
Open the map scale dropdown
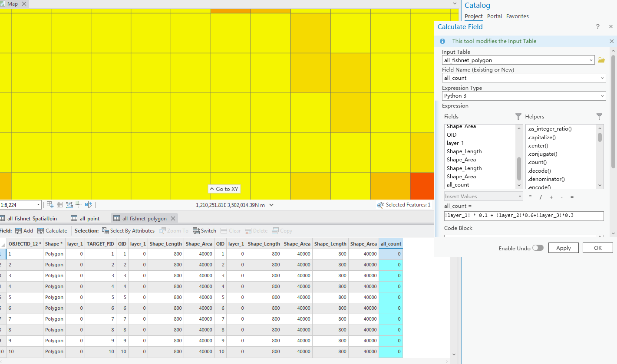click(x=39, y=205)
